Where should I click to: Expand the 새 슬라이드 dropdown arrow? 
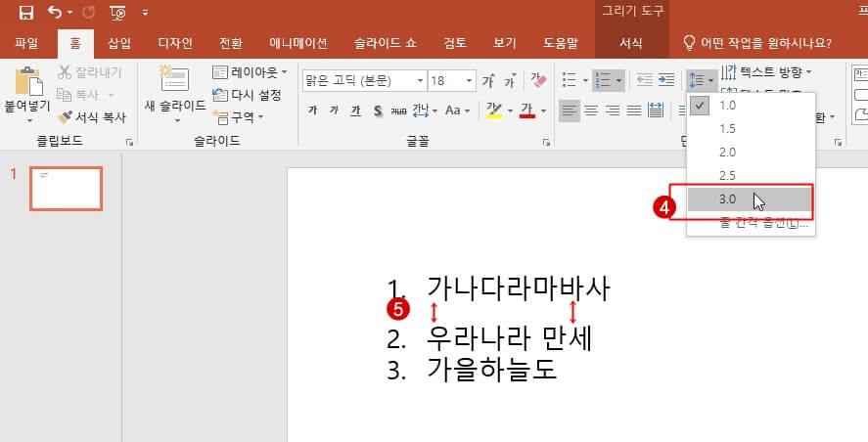177,120
